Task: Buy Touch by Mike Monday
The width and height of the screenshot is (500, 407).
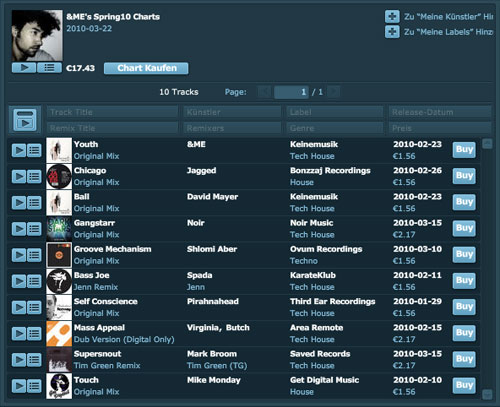Action: [464, 385]
